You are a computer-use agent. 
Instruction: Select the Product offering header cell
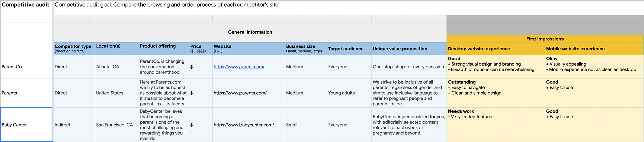[x=164, y=48]
